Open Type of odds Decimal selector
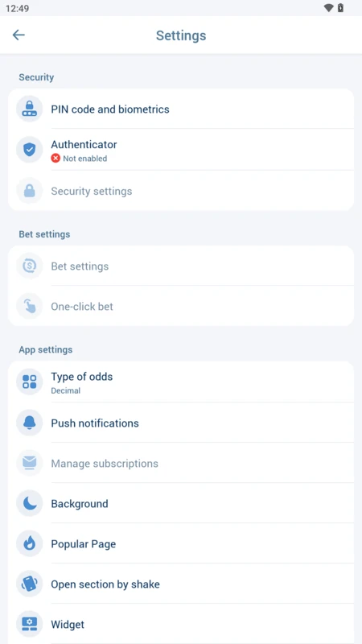 pyautogui.click(x=181, y=382)
